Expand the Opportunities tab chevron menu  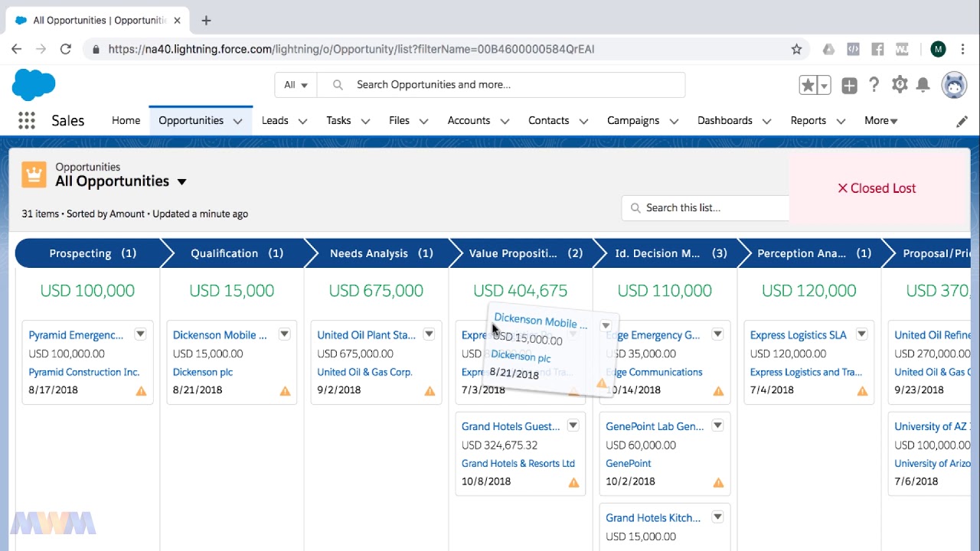(237, 121)
